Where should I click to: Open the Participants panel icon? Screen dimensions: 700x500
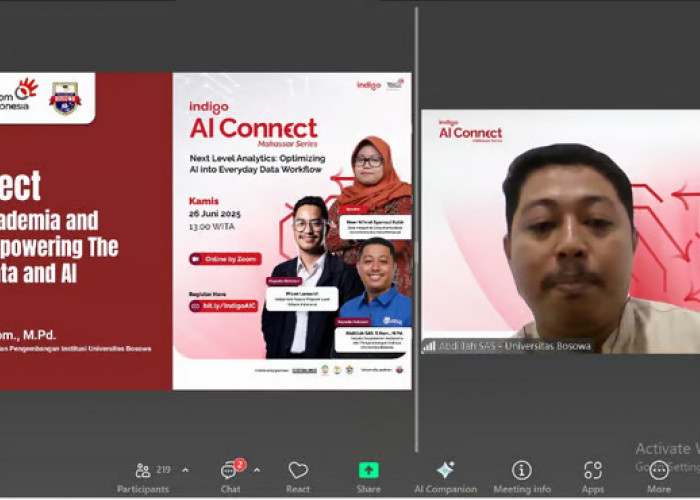coord(143,470)
